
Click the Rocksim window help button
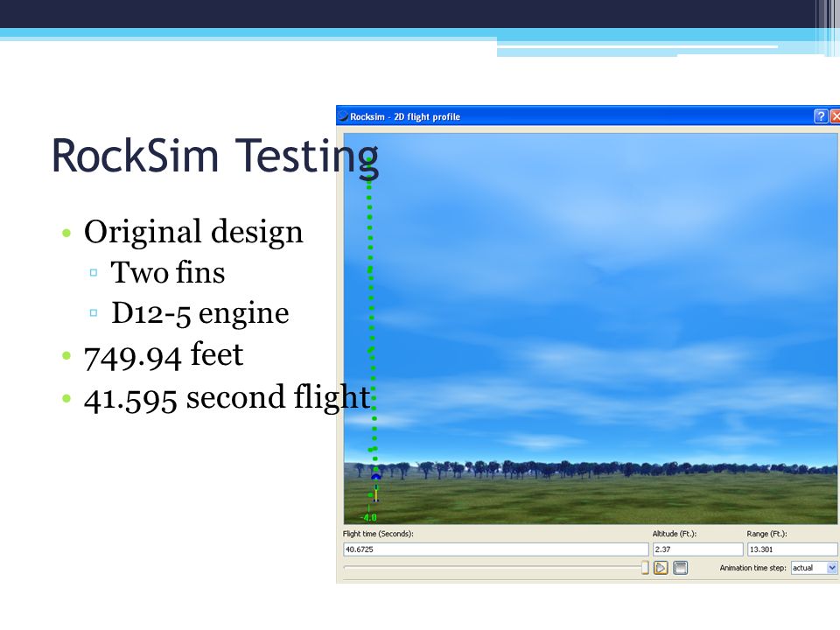coord(821,116)
